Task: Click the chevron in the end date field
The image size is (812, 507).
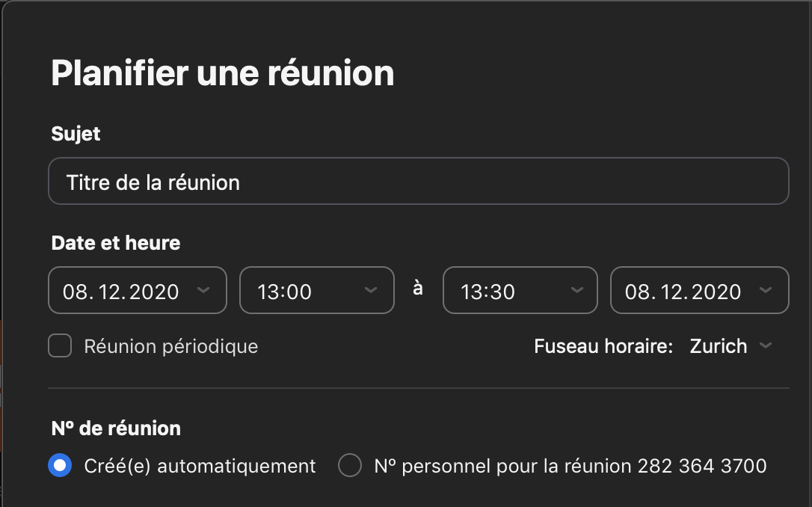Action: 765,290
